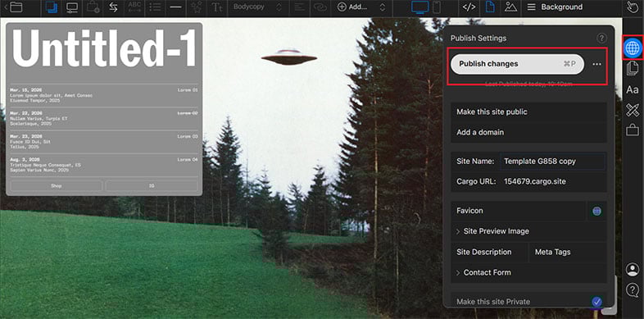Open the slideshow/gallery toolbar icon

tap(72, 7)
